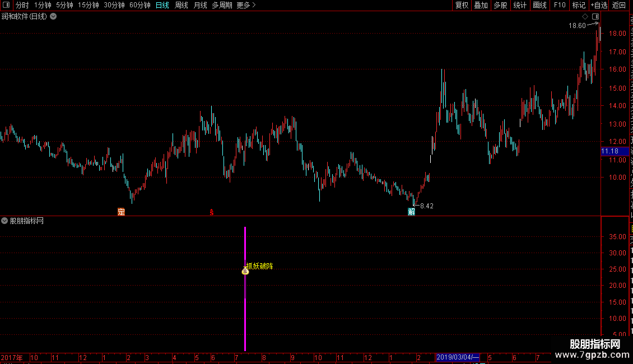Open the 多股 multi-stock view

[x=501, y=5]
